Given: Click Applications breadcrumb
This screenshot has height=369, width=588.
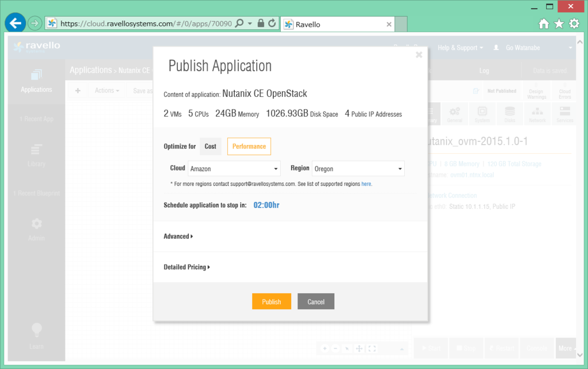Looking at the screenshot, I should [91, 70].
